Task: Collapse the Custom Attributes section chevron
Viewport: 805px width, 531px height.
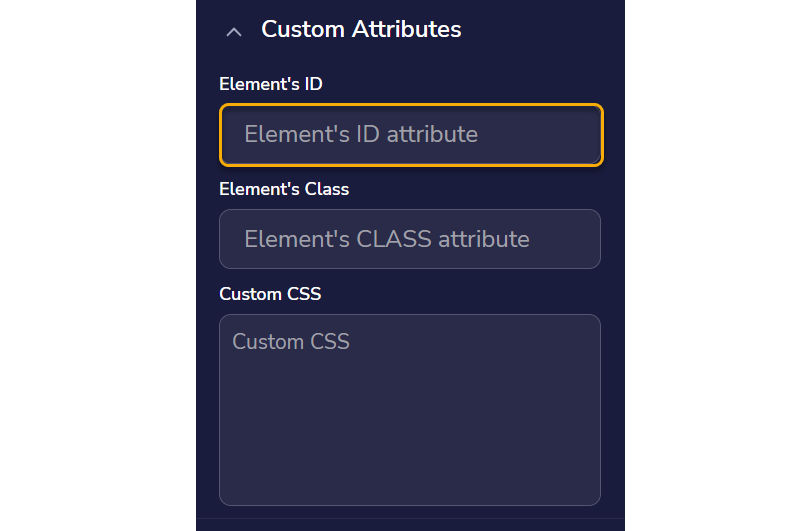Action: coord(234,32)
